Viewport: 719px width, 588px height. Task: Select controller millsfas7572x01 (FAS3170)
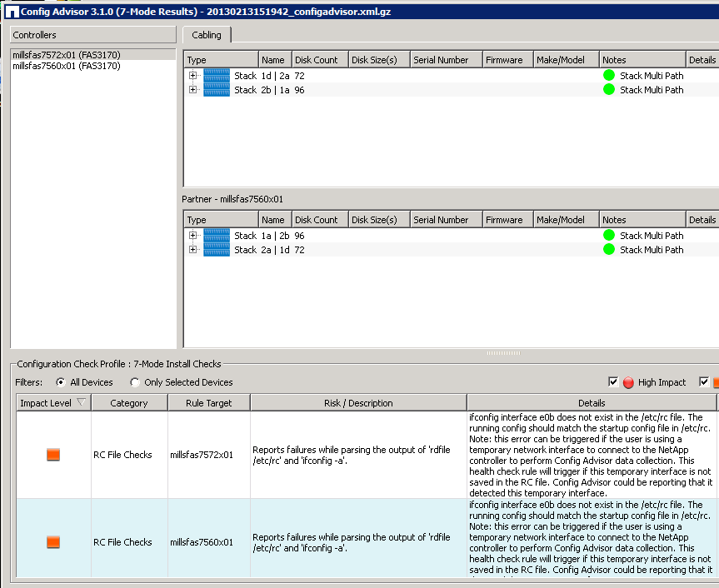click(93, 55)
